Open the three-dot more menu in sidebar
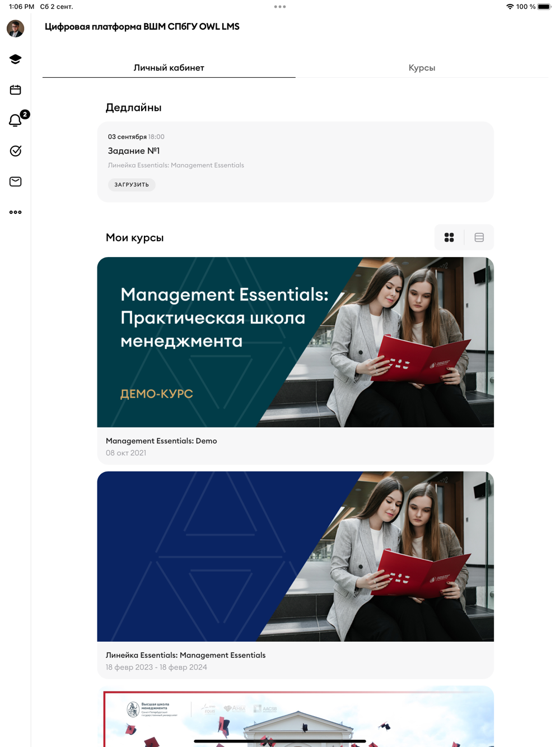Image resolution: width=560 pixels, height=747 pixels. point(15,212)
